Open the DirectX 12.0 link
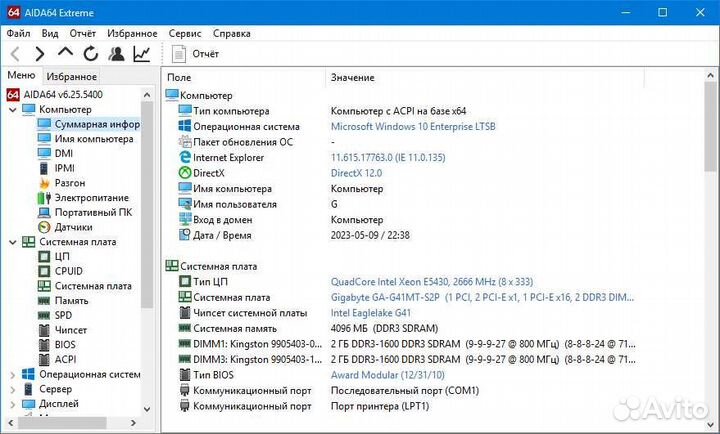 click(356, 173)
